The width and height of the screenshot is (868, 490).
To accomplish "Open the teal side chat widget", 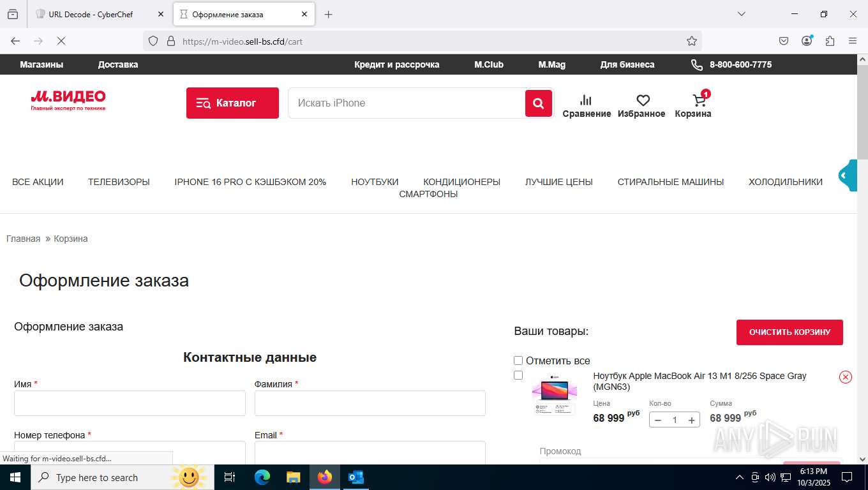I will coord(848,175).
